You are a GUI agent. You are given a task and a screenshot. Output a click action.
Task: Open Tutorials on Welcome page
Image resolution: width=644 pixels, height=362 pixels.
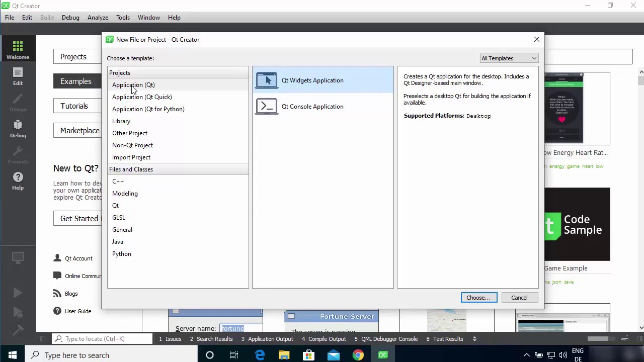point(77,106)
